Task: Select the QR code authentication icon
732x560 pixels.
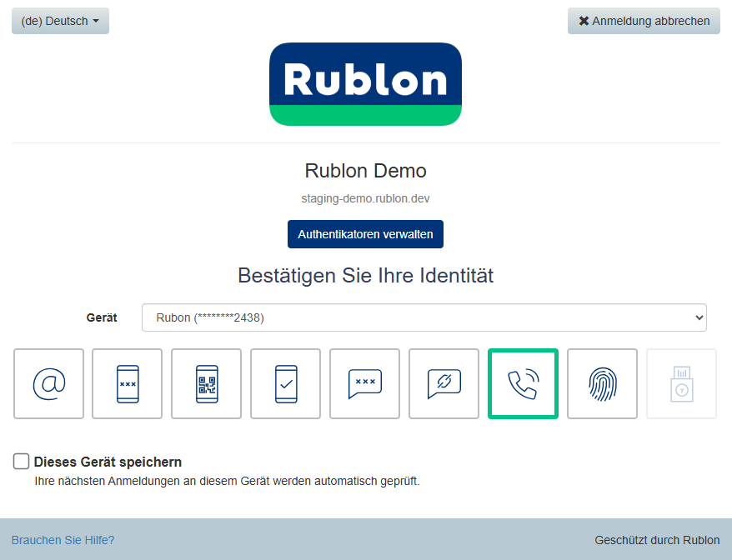Action: (x=207, y=384)
